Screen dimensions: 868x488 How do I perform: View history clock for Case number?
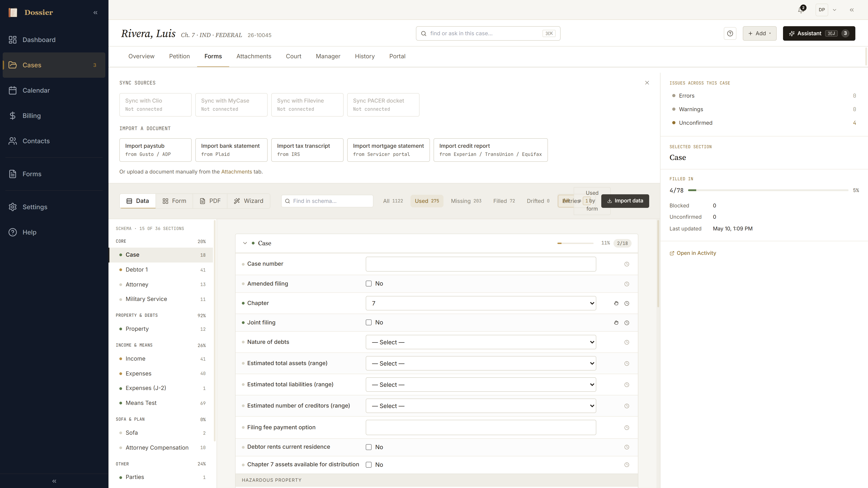click(x=627, y=264)
